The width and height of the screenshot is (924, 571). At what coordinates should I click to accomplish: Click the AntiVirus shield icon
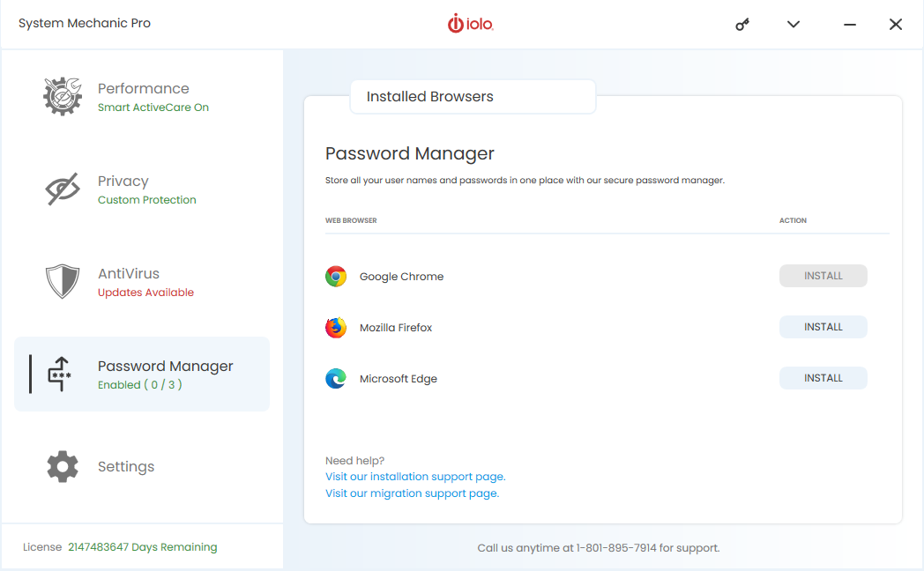coord(63,282)
